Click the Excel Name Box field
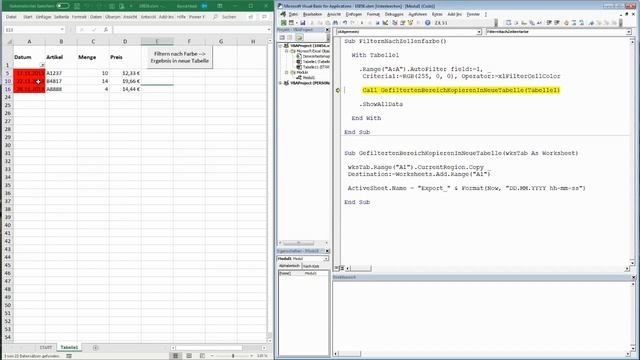 32,30
